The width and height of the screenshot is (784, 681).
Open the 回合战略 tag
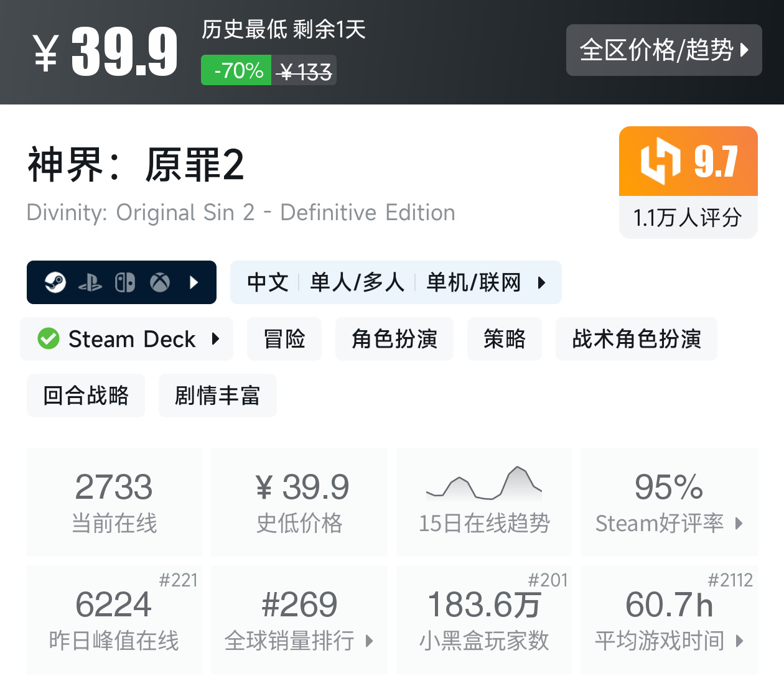tap(86, 396)
